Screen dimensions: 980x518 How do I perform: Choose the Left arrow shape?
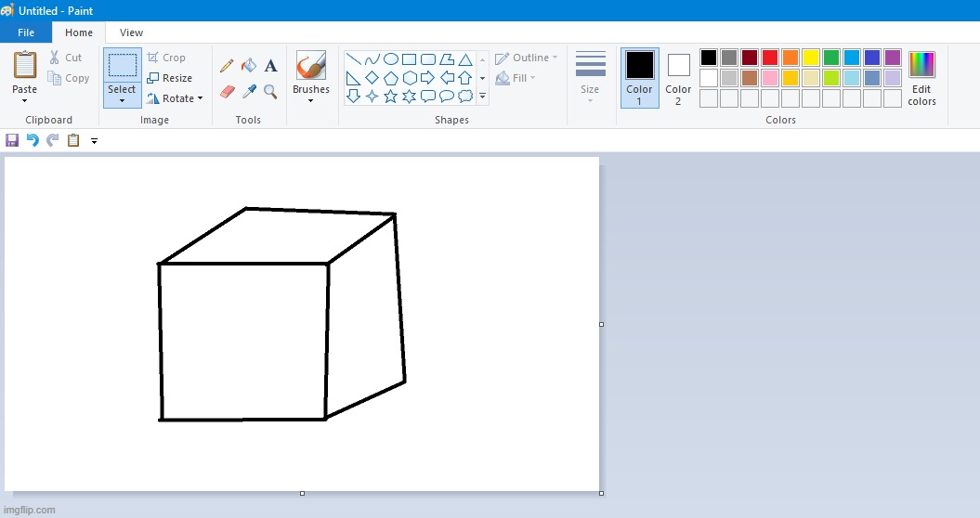click(447, 78)
